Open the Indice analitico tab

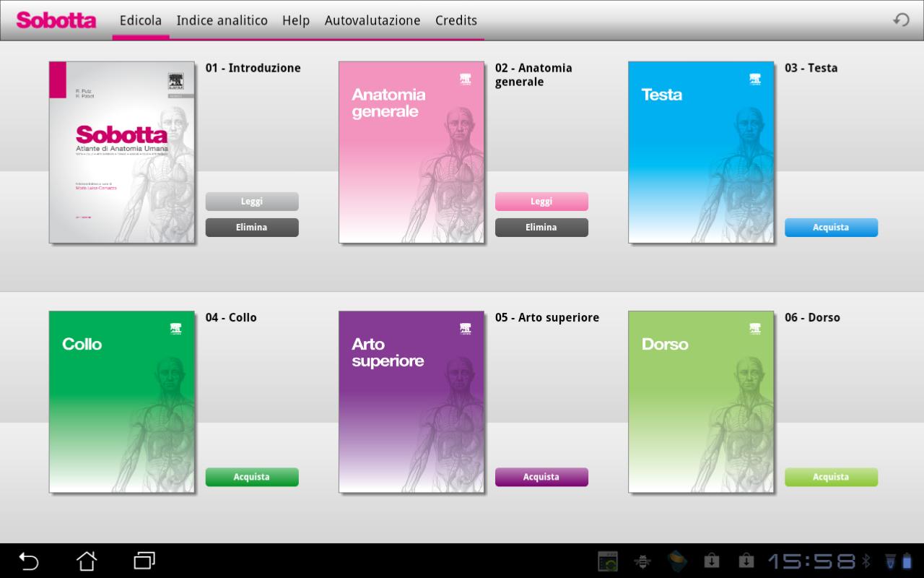[222, 20]
